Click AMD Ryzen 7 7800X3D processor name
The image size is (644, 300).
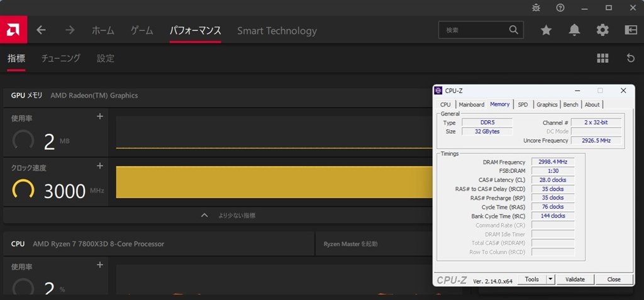tap(99, 243)
